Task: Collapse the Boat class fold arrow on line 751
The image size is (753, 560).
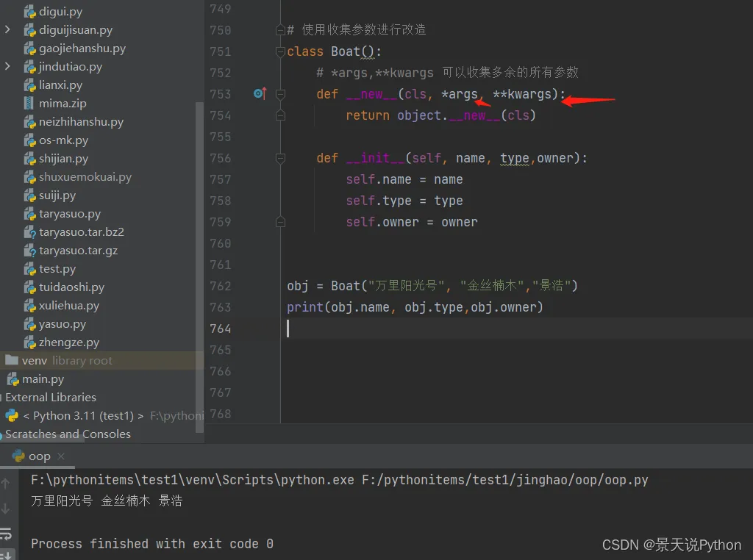Action: point(280,51)
